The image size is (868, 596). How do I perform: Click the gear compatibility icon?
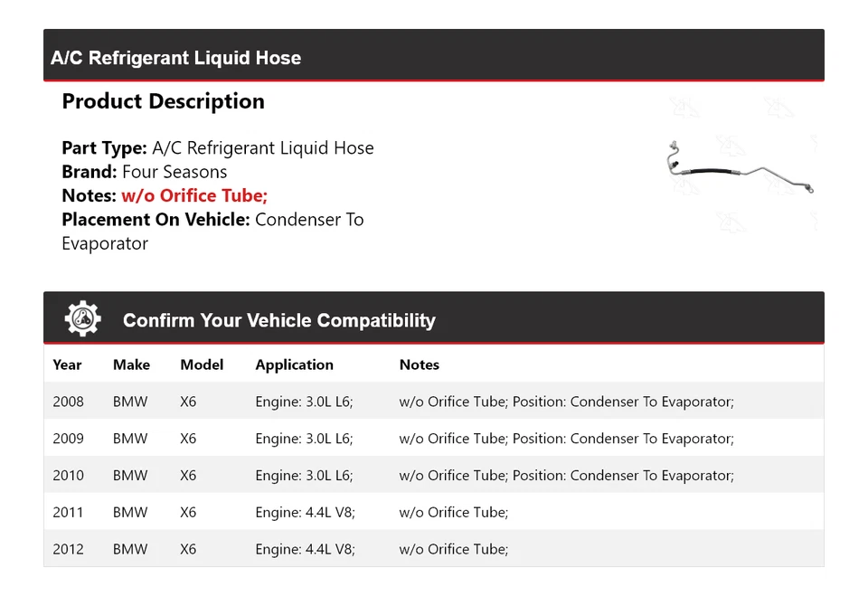click(82, 319)
